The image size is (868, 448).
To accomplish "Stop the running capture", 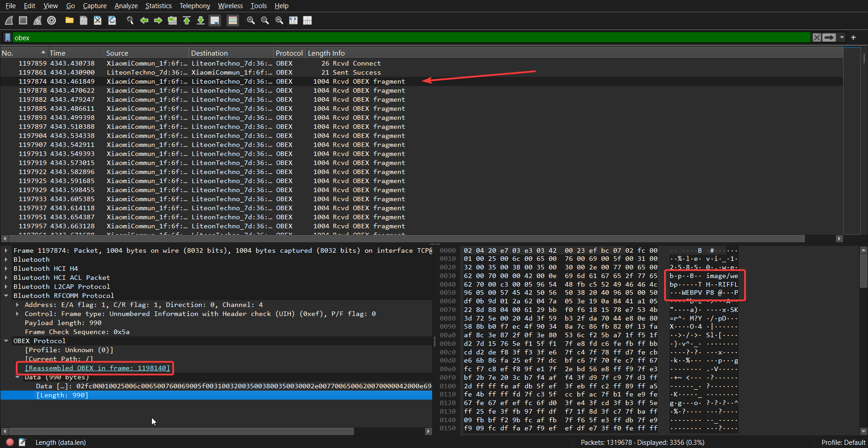I will pos(23,20).
